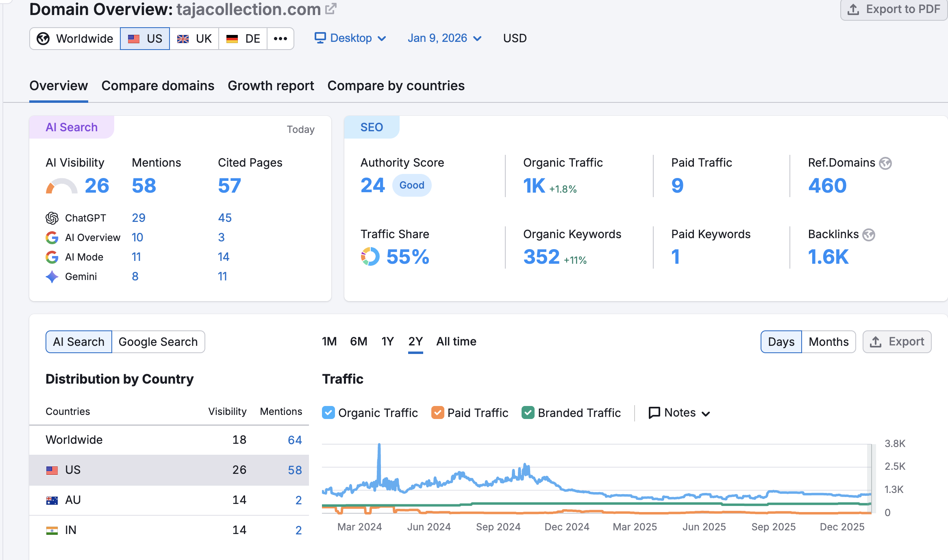Click the Google logo beside AI Overview

point(52,238)
